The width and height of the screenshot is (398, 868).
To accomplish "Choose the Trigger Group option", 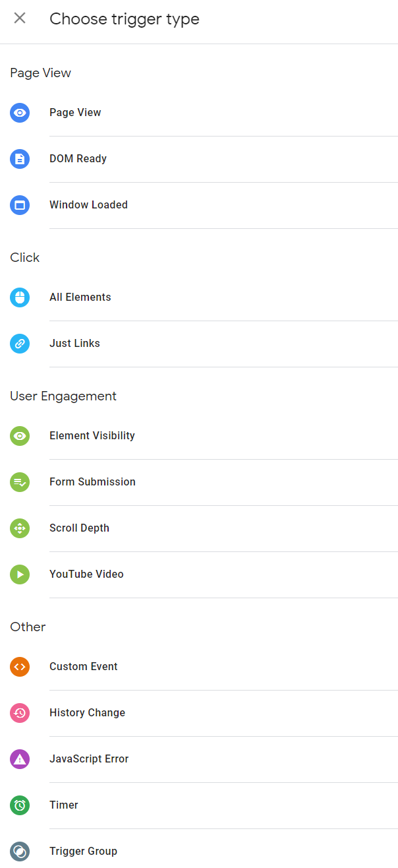I will click(83, 852).
